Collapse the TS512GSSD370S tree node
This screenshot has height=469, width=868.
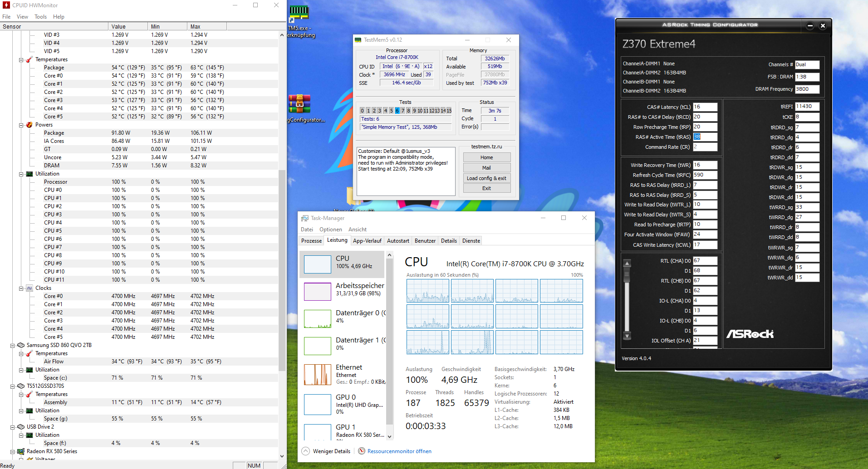click(x=12, y=386)
